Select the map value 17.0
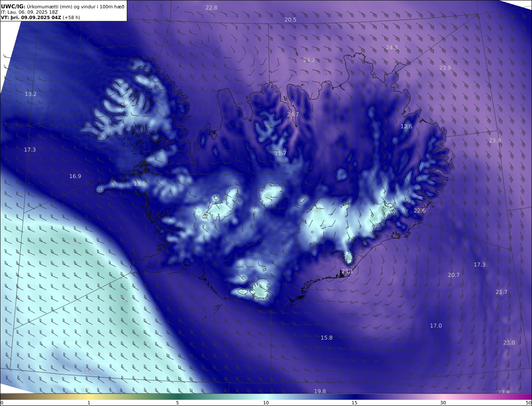532x406 pixels. [x=436, y=326]
